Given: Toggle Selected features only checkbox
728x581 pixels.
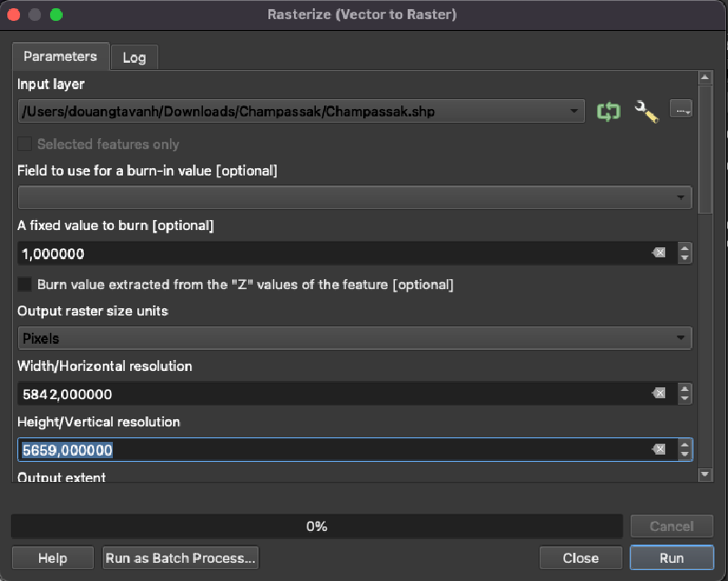Looking at the screenshot, I should (x=25, y=144).
